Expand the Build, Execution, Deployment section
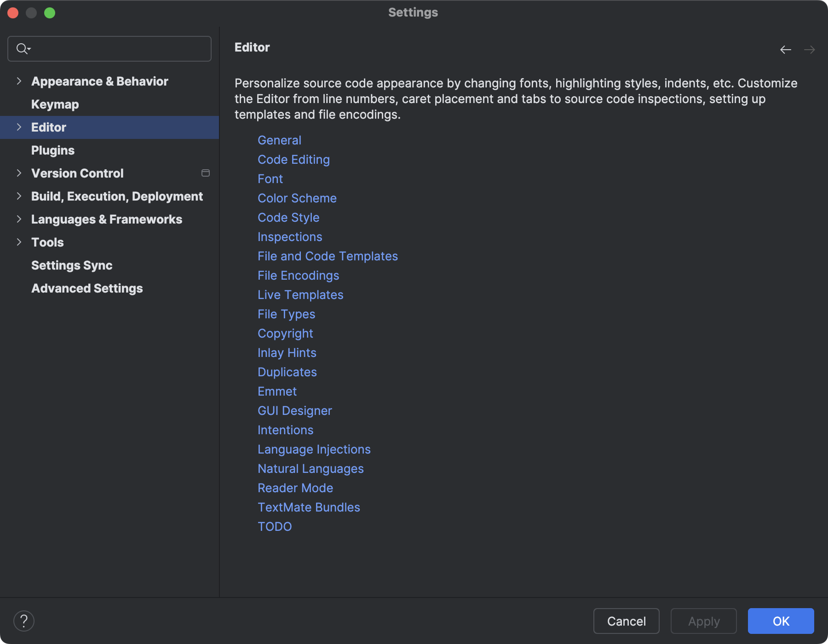Viewport: 828px width, 644px height. coord(19,196)
